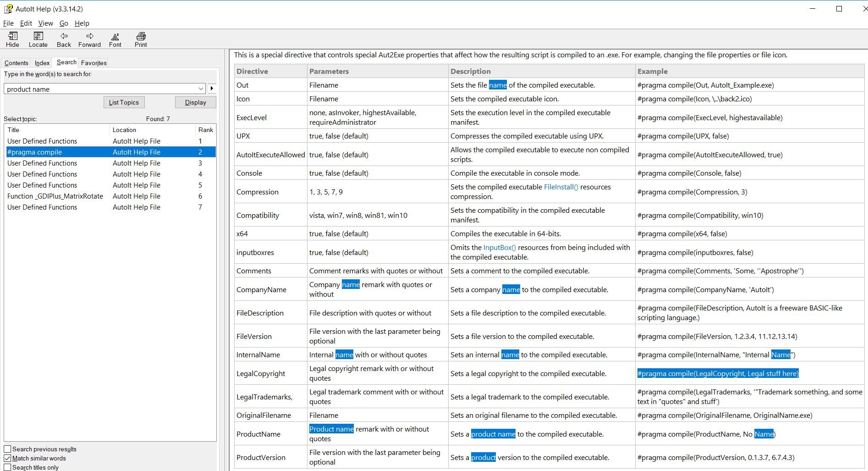Click the ProductVersion directive cell
The image size is (868, 471).
point(270,458)
